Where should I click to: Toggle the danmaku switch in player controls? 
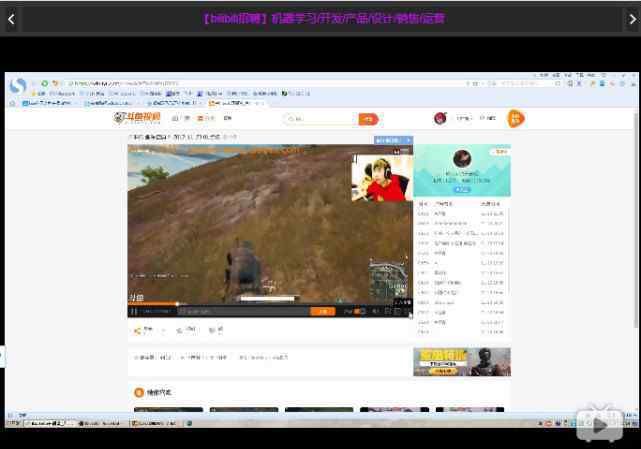[359, 312]
